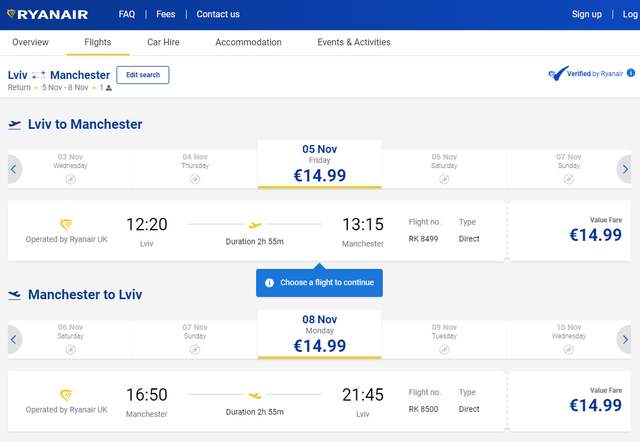
Task: Show later return dates with right arrow
Action: tap(625, 340)
